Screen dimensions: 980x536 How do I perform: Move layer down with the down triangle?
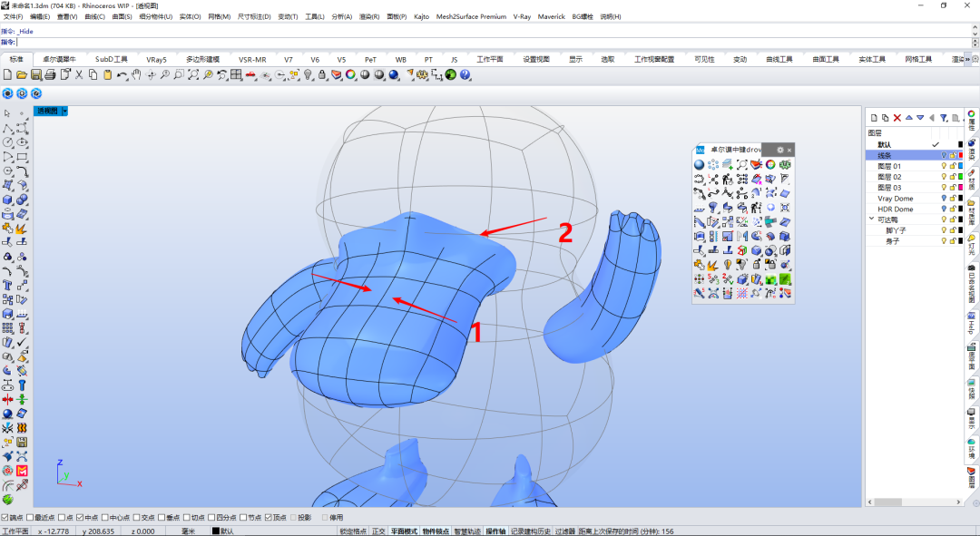coord(920,117)
